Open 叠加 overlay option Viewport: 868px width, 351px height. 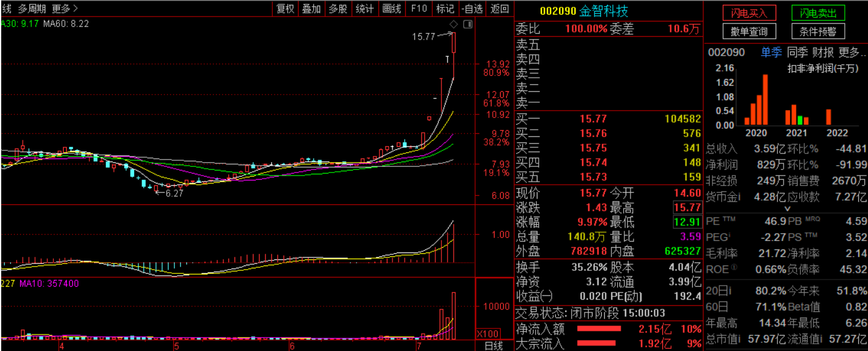(311, 9)
